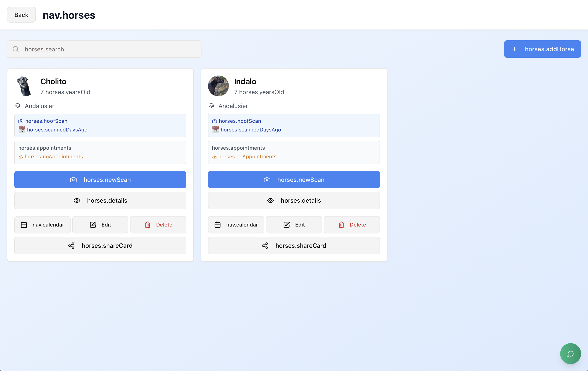Click Indalo's profile photo thumbnail
Screen dimensions: 588x371
coord(218,86)
